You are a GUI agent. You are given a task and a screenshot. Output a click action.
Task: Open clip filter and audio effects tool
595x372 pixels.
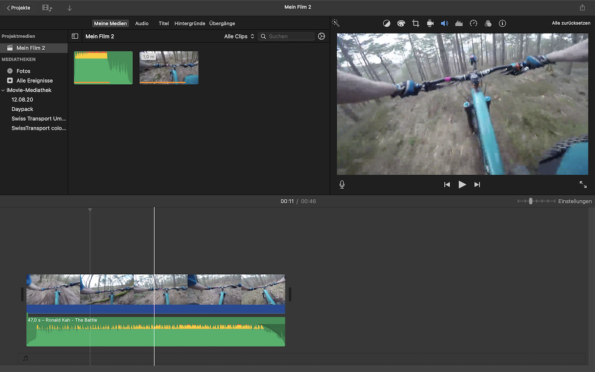click(x=488, y=23)
